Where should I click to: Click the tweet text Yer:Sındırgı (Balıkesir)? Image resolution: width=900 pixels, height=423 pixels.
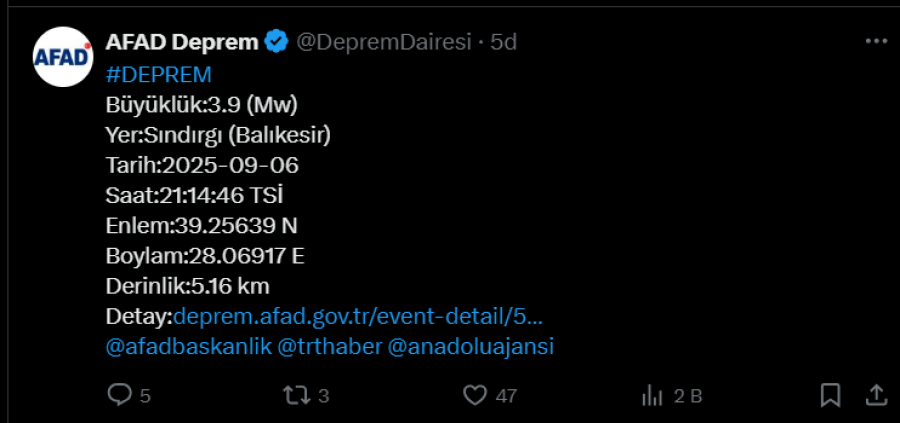pyautogui.click(x=218, y=135)
